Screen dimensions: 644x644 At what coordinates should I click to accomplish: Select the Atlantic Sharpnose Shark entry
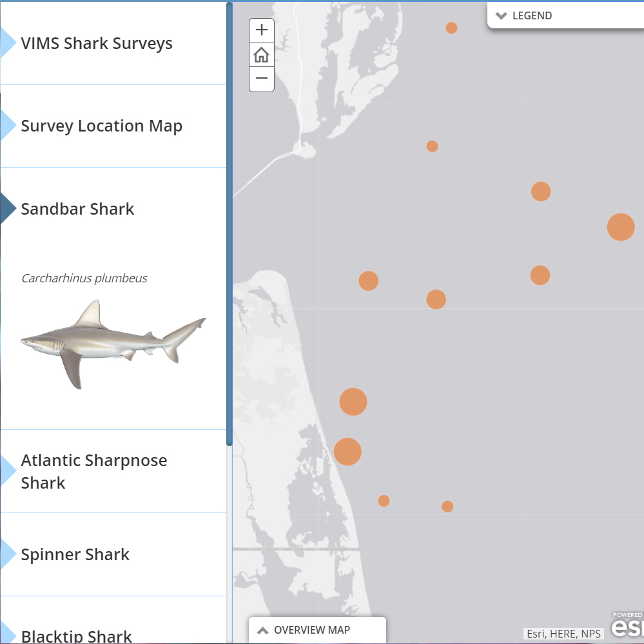coord(94,471)
